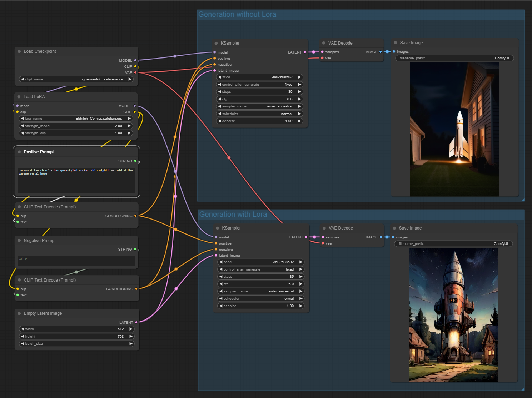Select the Generation with Lora group title
The width and height of the screenshot is (532, 398).
pyautogui.click(x=233, y=215)
